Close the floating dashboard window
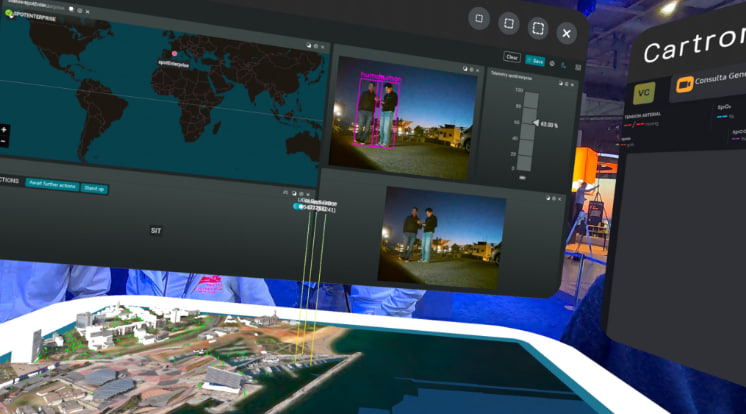746x414 pixels. [x=566, y=33]
